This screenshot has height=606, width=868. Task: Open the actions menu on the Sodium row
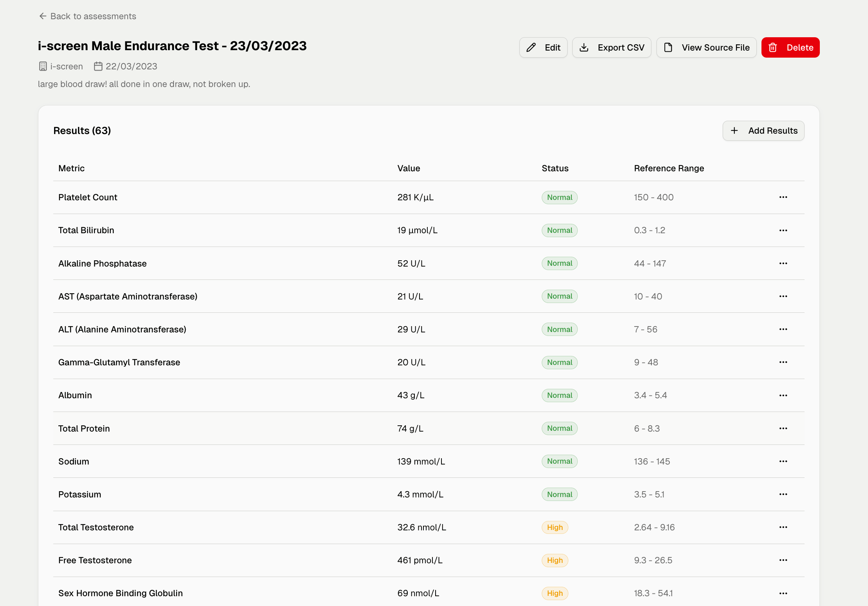click(x=783, y=461)
